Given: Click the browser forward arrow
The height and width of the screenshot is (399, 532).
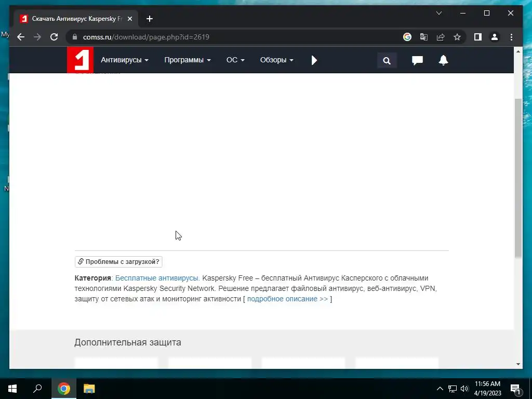Looking at the screenshot, I should pos(37,37).
